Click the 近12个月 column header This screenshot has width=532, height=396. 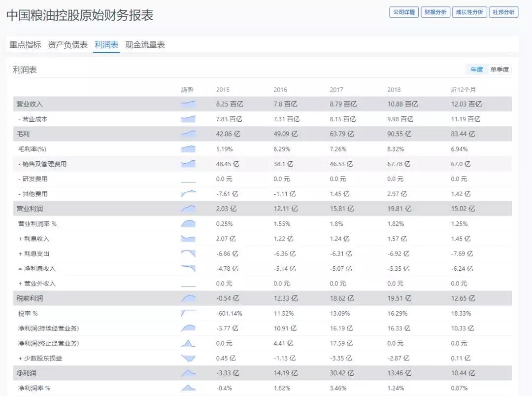(x=463, y=90)
